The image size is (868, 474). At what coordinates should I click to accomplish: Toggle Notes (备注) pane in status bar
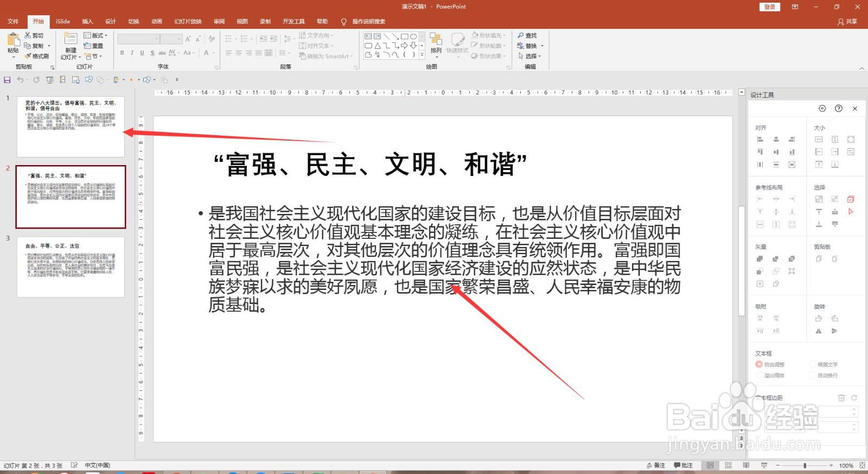pos(656,465)
